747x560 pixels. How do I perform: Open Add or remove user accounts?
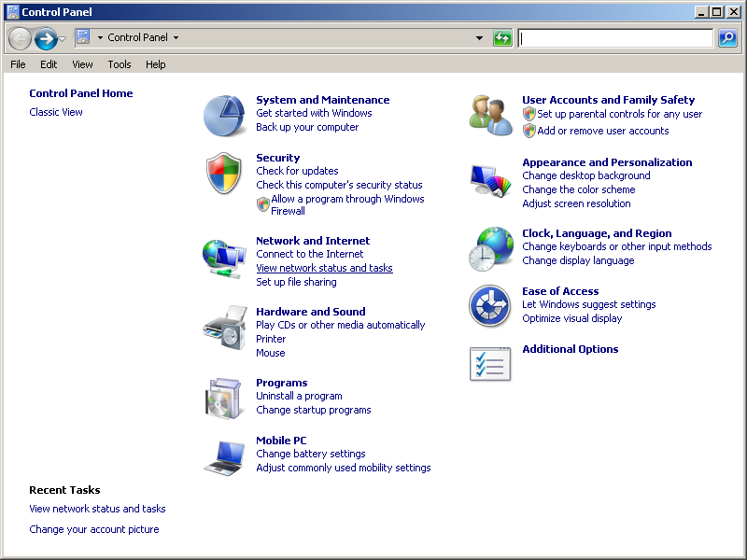click(603, 131)
